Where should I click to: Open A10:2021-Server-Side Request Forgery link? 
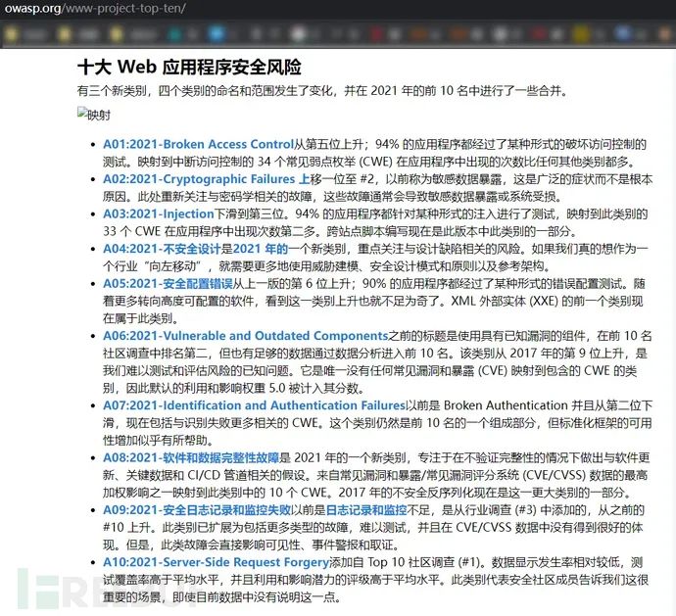pos(216,562)
